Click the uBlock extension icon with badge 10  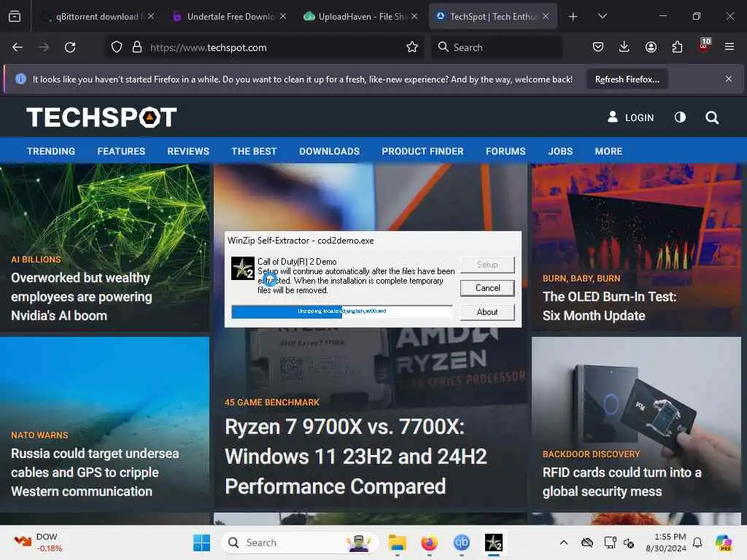[704, 46]
